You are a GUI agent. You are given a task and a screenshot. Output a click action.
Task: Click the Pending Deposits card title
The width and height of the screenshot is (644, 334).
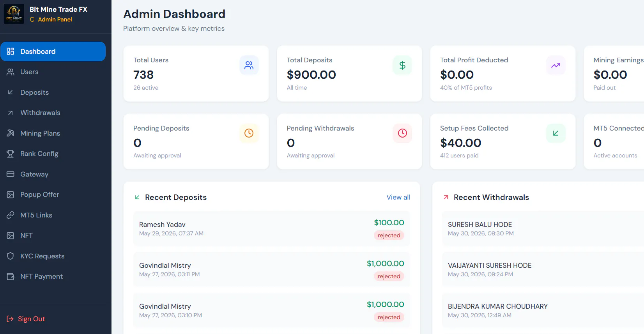coord(161,128)
